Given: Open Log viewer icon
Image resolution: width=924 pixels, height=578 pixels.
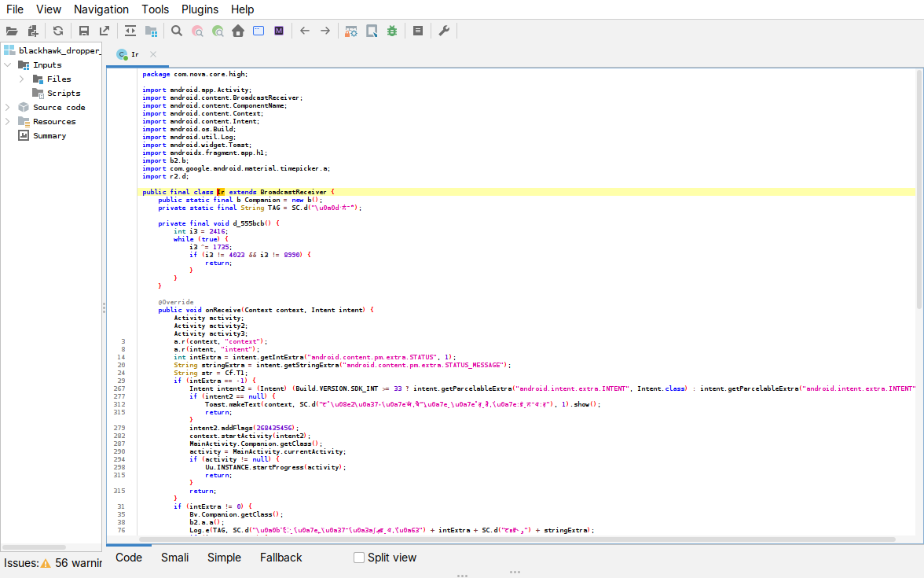Looking at the screenshot, I should [x=418, y=31].
